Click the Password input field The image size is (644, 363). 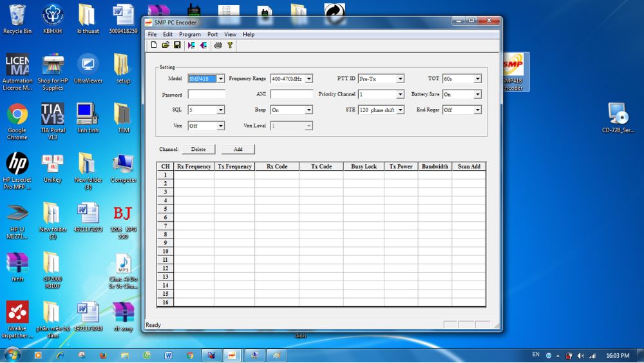[206, 94]
